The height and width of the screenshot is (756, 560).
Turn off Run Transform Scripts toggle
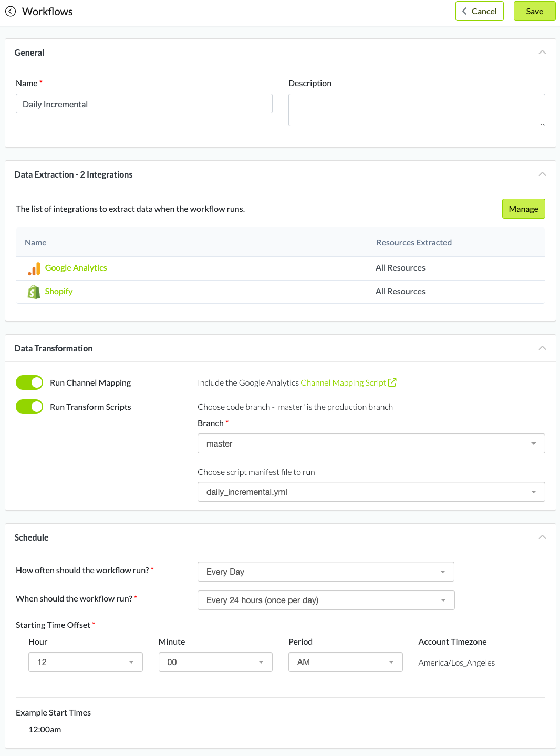coord(29,407)
